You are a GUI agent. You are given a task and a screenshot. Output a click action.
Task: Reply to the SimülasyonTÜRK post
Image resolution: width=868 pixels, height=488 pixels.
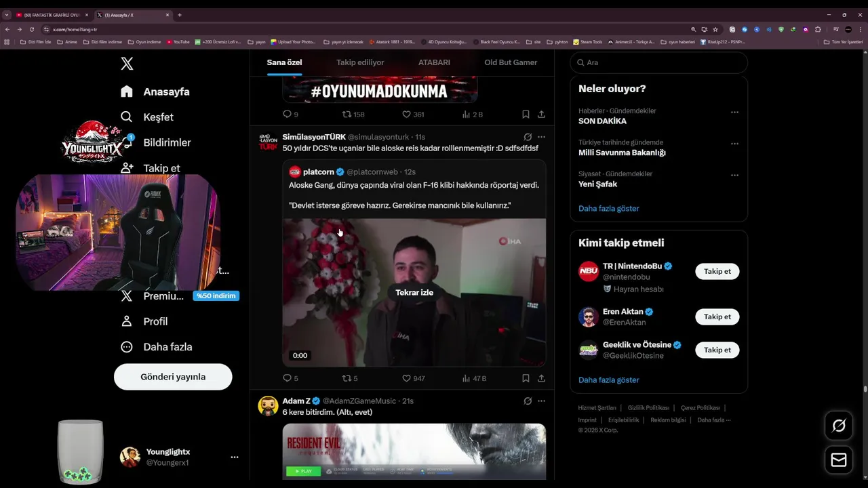(290, 378)
